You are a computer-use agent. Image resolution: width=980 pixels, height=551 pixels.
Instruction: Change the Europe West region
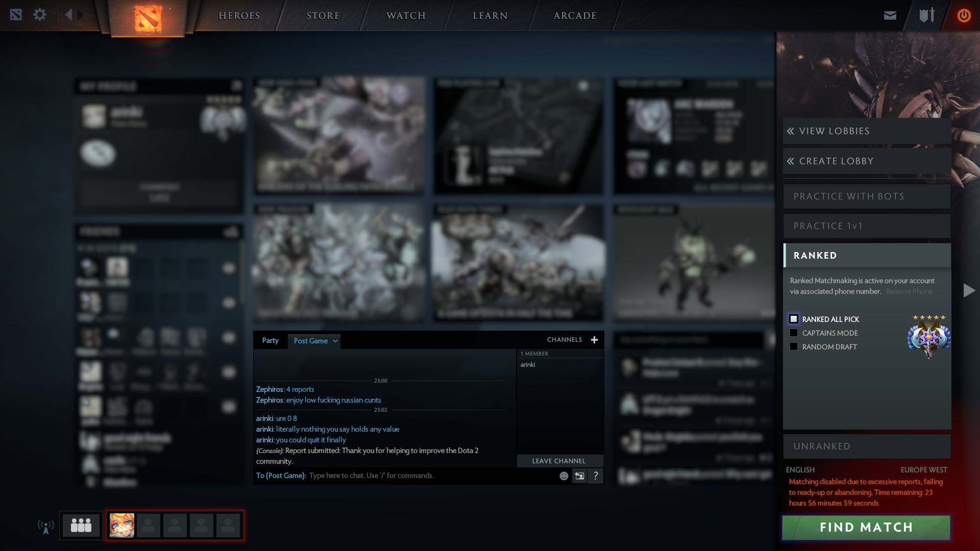click(924, 470)
